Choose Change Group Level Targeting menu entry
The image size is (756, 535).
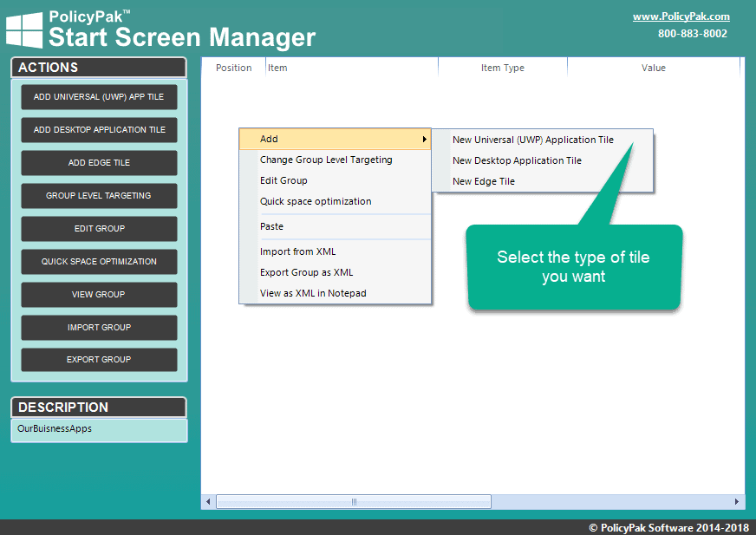pos(335,160)
